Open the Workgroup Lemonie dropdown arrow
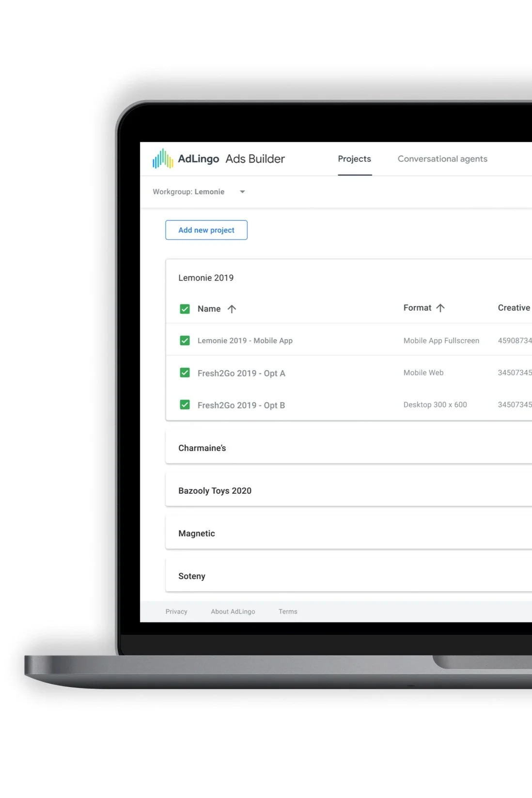 tap(242, 192)
